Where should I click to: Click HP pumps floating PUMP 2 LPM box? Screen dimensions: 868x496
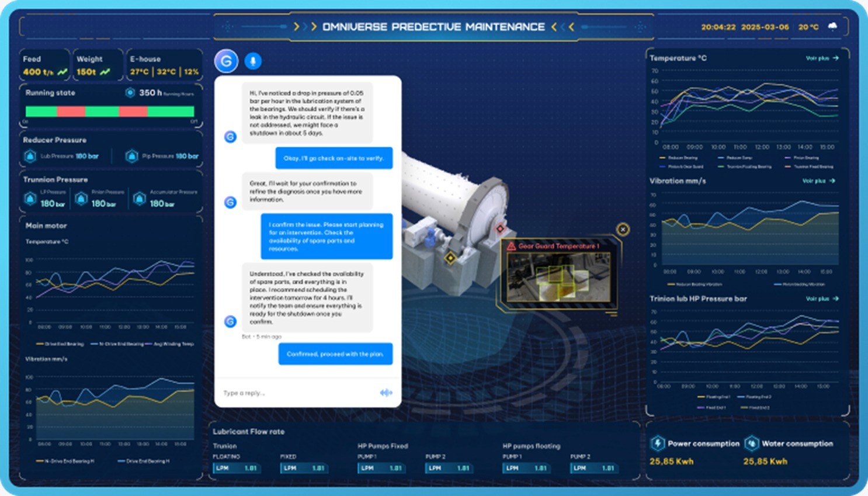[595, 468]
